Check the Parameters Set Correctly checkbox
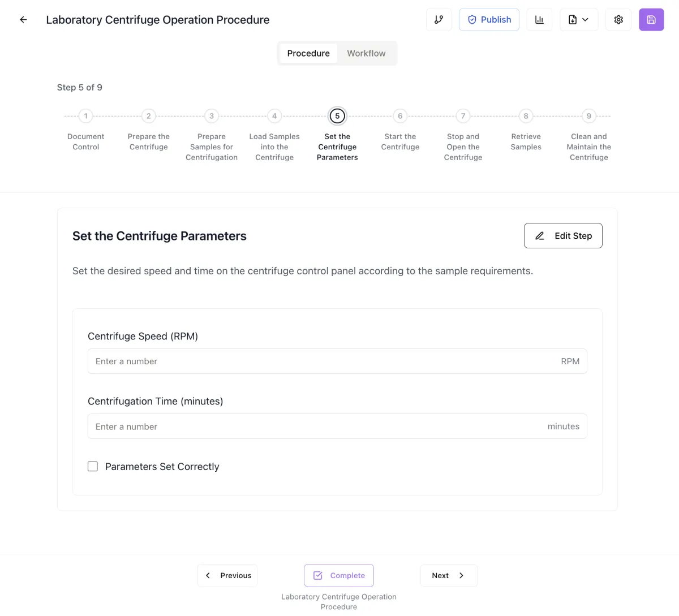 point(93,466)
